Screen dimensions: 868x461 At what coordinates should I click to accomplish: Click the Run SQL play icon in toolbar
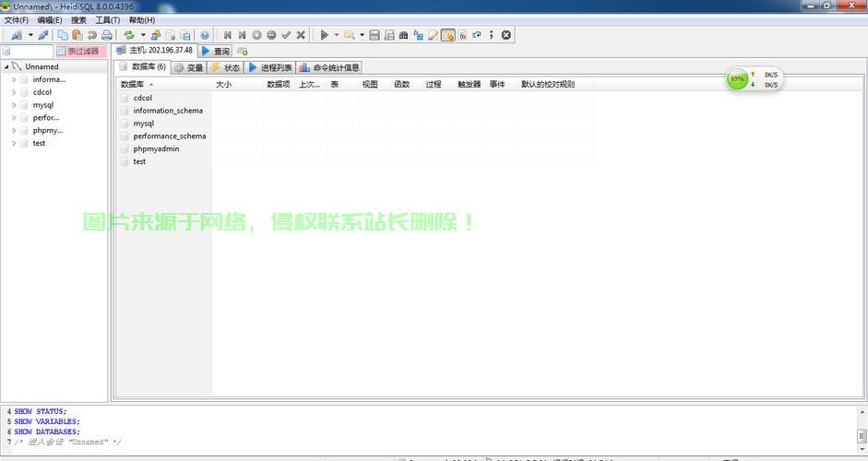324,35
